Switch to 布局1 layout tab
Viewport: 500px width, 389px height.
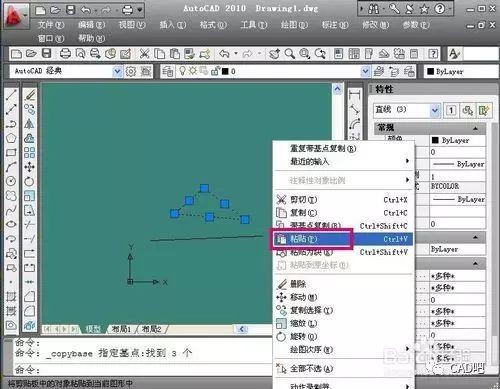tap(121, 329)
